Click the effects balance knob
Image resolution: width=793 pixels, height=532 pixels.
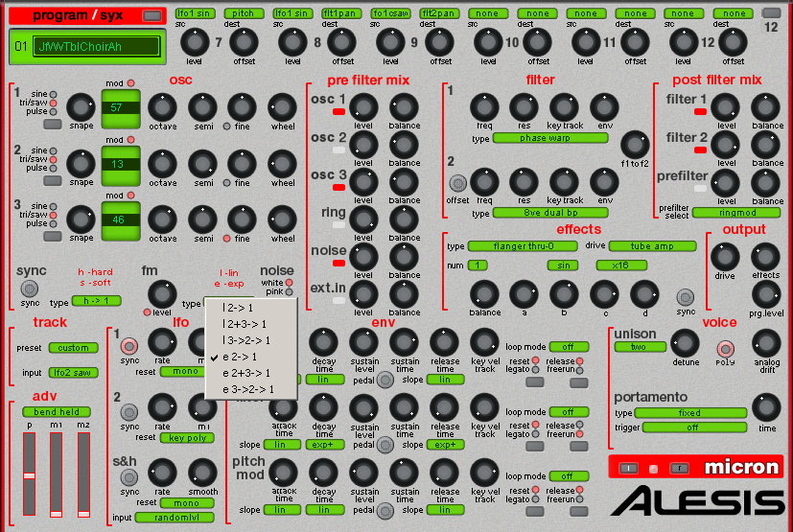484,294
